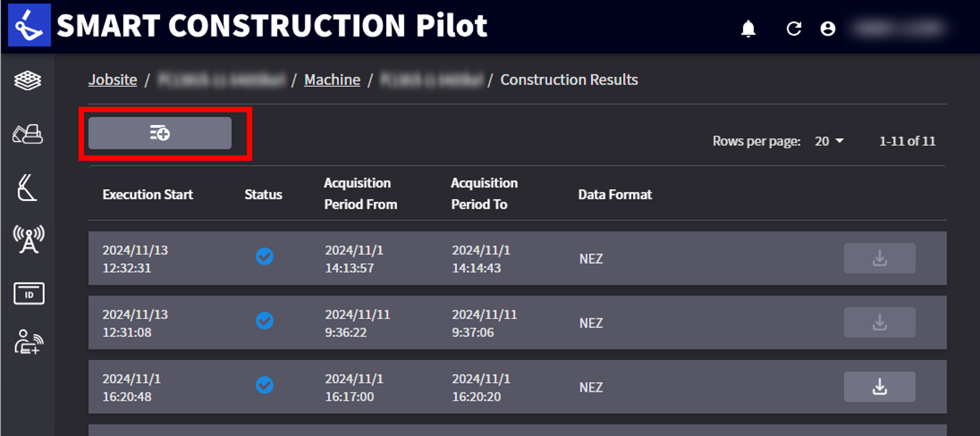This screenshot has width=980, height=436.
Task: Click the Smart Construction Pilot logo
Action: coord(29,25)
